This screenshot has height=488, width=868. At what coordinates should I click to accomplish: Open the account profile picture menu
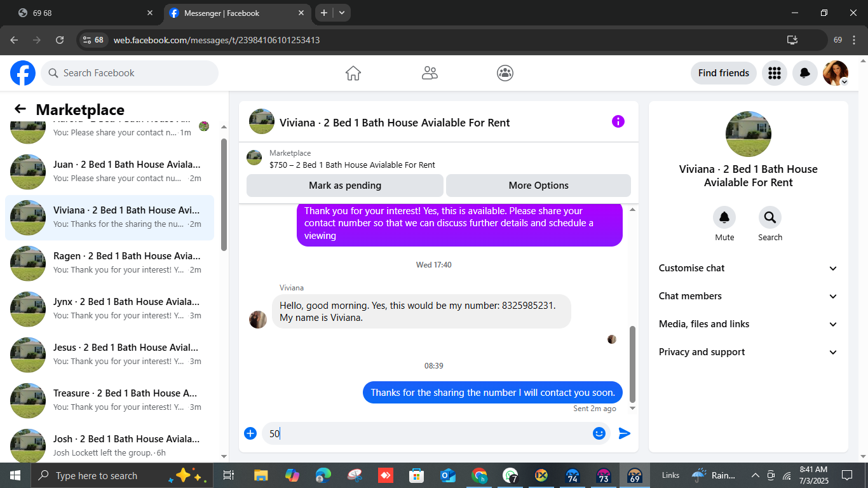coord(836,73)
